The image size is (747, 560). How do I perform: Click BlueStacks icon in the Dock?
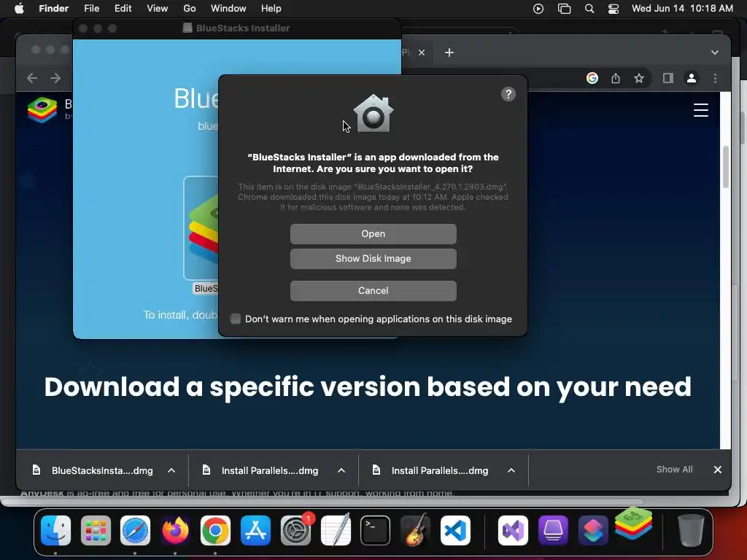pyautogui.click(x=633, y=524)
